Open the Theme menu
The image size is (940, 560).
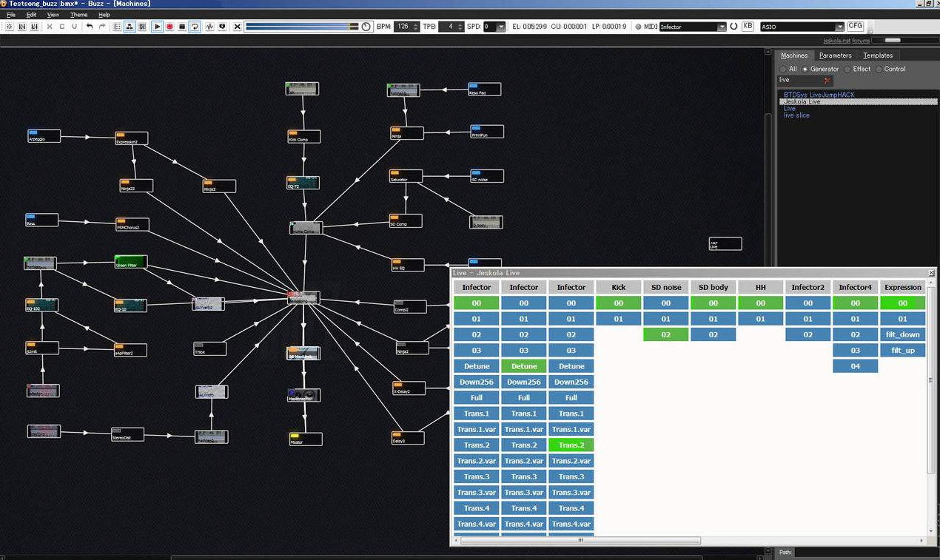tap(78, 15)
